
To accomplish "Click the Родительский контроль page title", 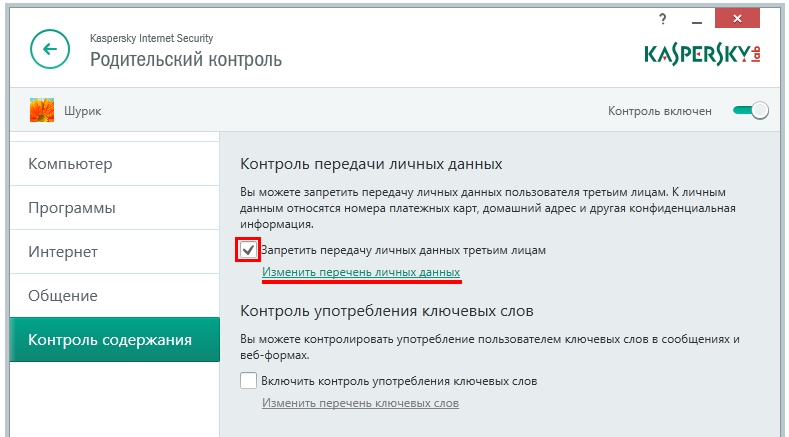I will pos(186,60).
